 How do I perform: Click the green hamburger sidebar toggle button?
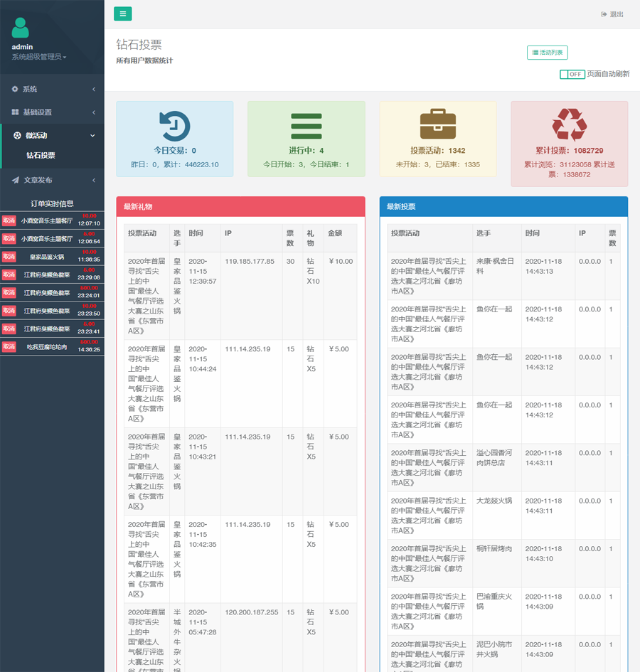click(x=122, y=14)
